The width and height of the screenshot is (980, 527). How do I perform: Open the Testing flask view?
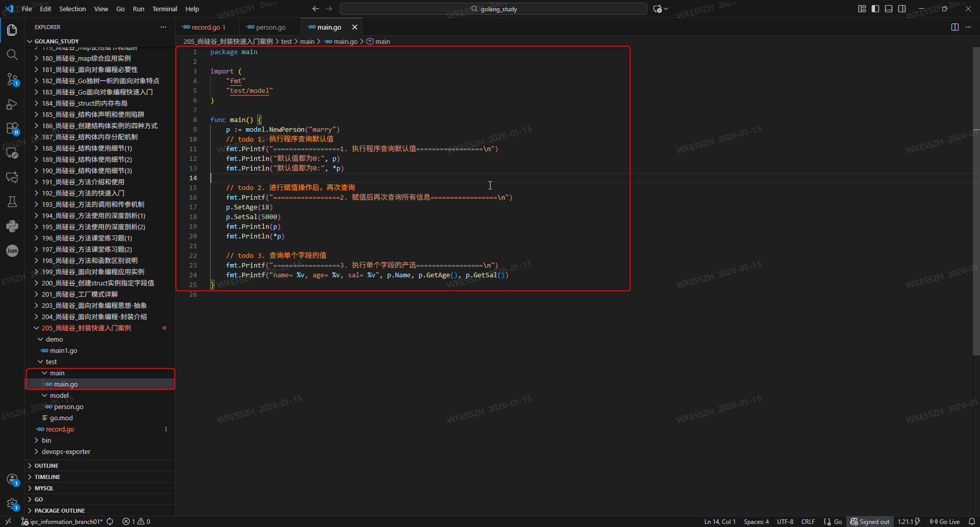coord(12,202)
